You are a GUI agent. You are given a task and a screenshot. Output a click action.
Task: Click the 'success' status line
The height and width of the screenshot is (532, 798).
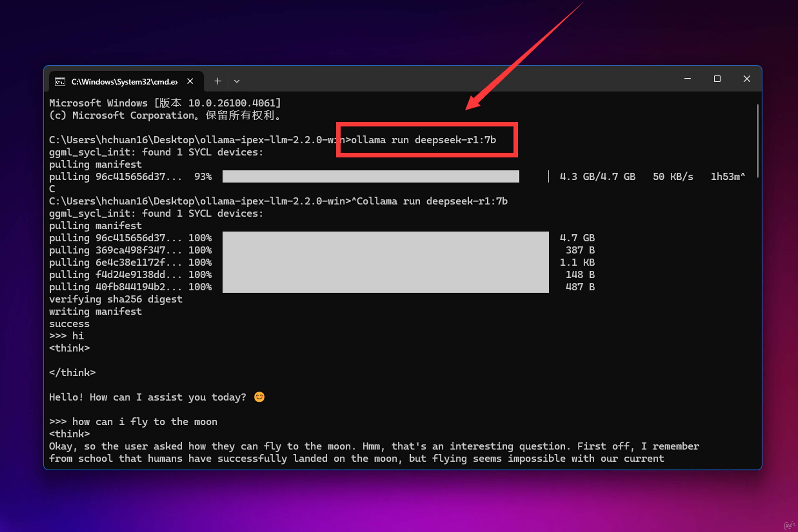pyautogui.click(x=69, y=324)
